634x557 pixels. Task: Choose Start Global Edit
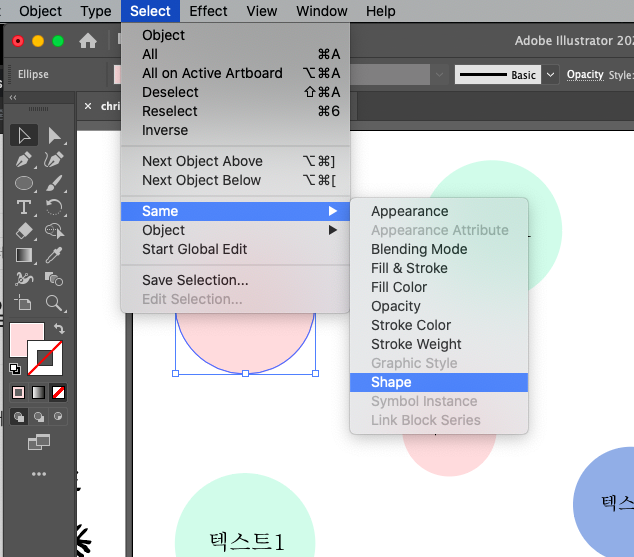pyautogui.click(x=235, y=249)
